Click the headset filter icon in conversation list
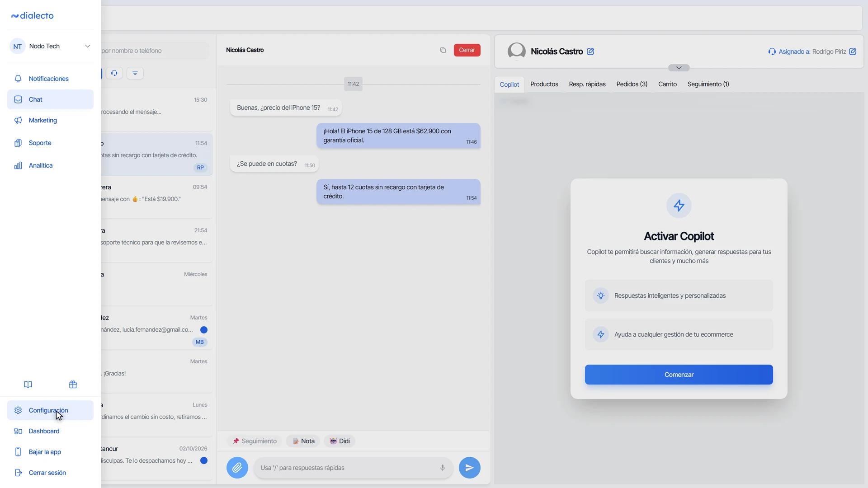This screenshot has width=868, height=488. pos(114,73)
